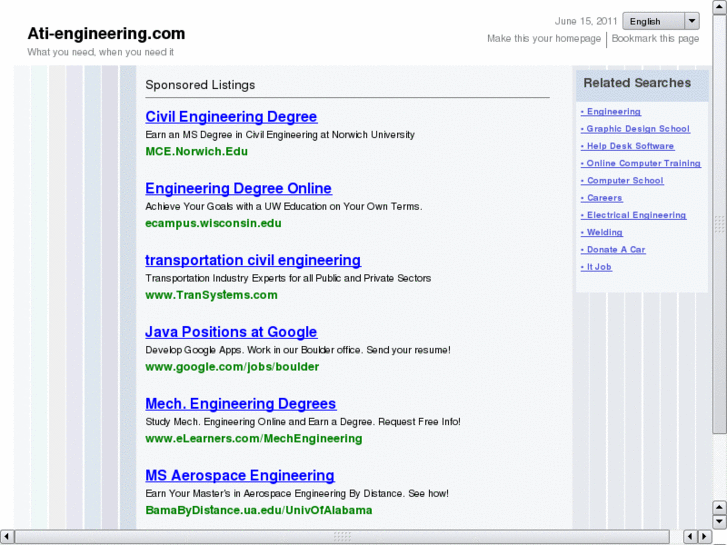Click the Ati-engineering.com site title
Image resolution: width=727 pixels, height=545 pixels.
(106, 33)
